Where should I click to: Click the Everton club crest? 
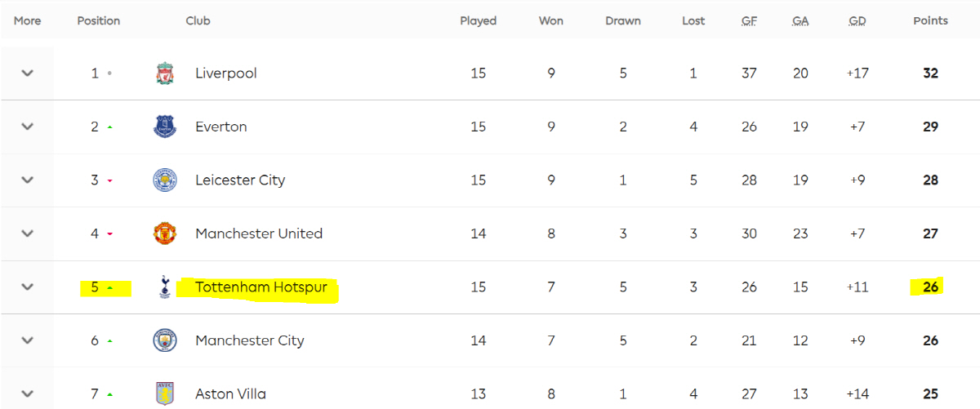(165, 127)
